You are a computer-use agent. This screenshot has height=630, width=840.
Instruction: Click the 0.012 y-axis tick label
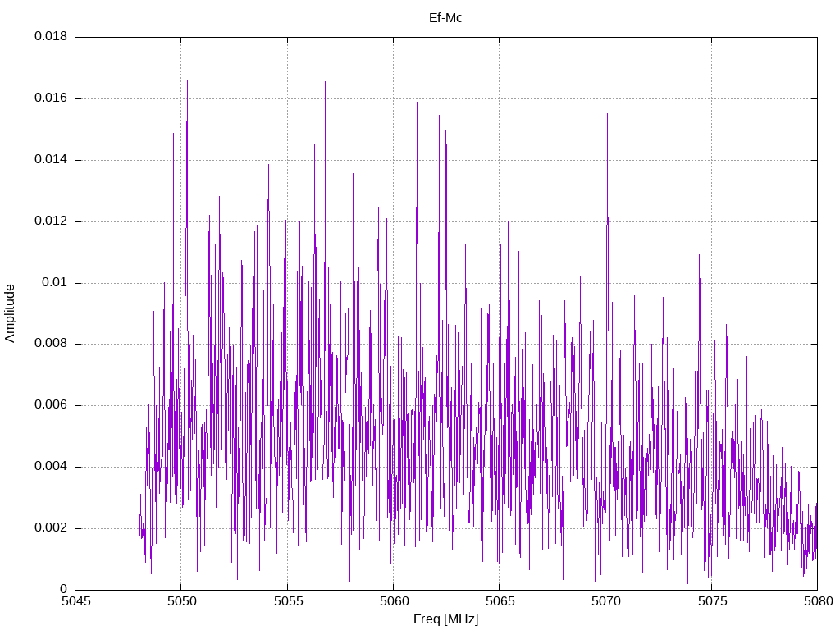(51, 221)
